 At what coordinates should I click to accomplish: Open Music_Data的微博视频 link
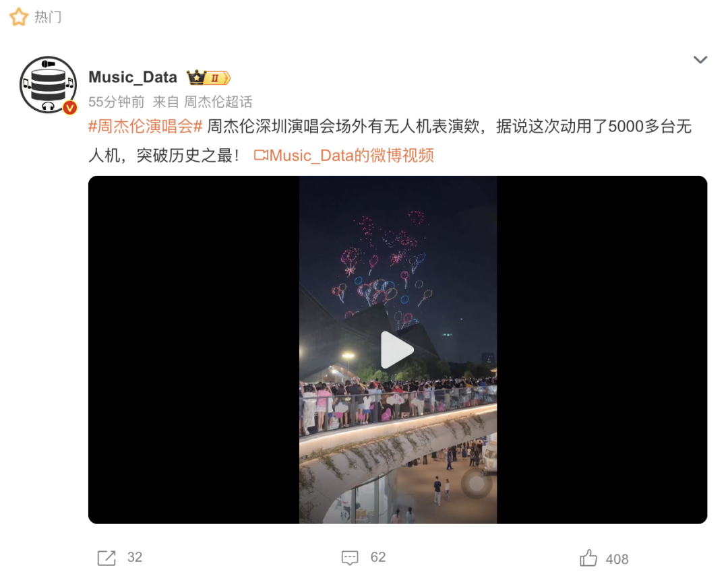(344, 156)
